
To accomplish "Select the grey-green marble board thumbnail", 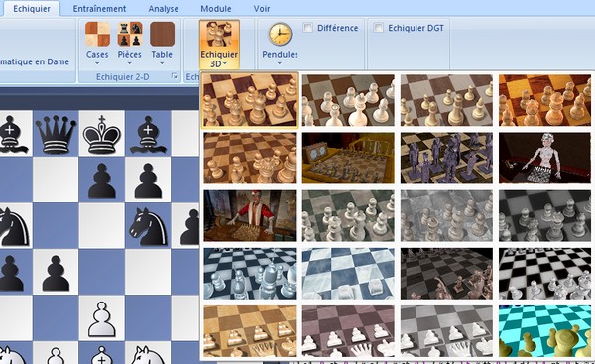I will tap(348, 215).
